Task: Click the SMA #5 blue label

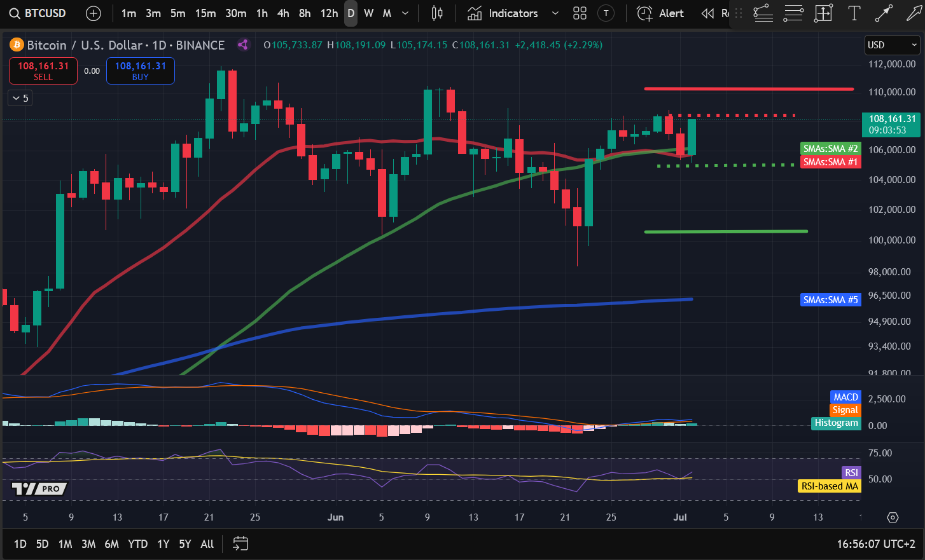Action: pos(830,300)
